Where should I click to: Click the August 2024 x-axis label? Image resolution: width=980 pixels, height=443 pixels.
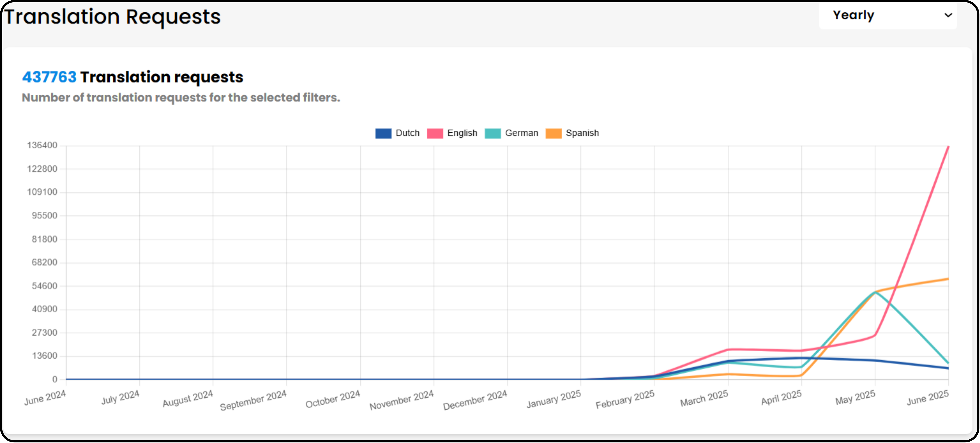coord(188,399)
